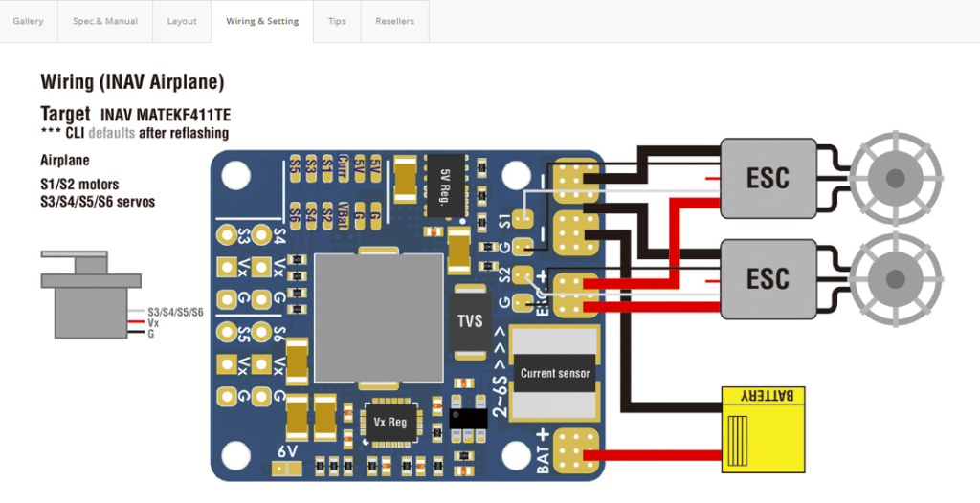Click the upper ESC block
This screenshot has height=503, width=980.
click(x=768, y=177)
